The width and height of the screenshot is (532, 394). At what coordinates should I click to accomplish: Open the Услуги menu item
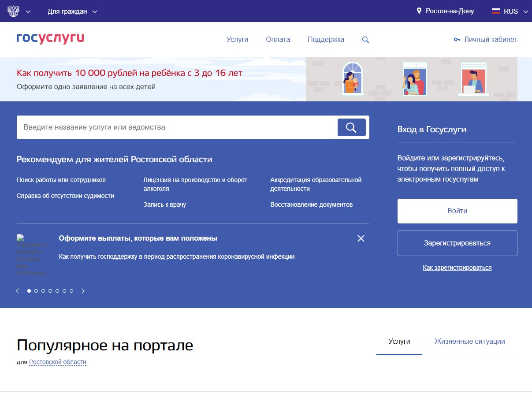click(x=237, y=39)
